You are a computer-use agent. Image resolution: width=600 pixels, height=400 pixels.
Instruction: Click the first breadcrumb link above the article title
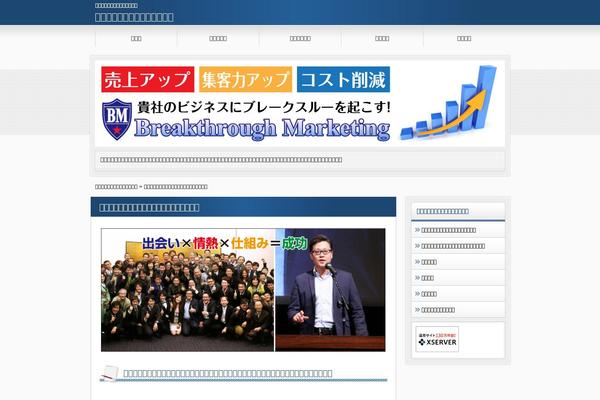[116, 187]
